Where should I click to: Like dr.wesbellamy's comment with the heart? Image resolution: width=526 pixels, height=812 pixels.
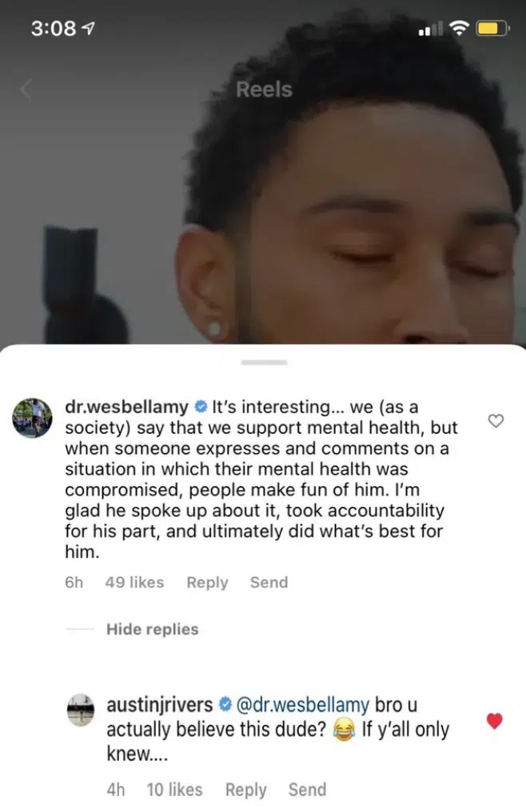click(496, 421)
